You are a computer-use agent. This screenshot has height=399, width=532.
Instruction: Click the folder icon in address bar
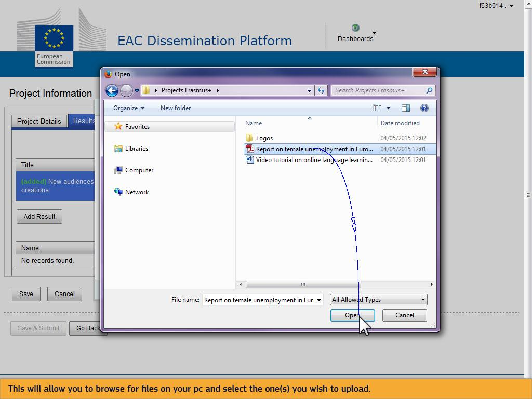[146, 90]
